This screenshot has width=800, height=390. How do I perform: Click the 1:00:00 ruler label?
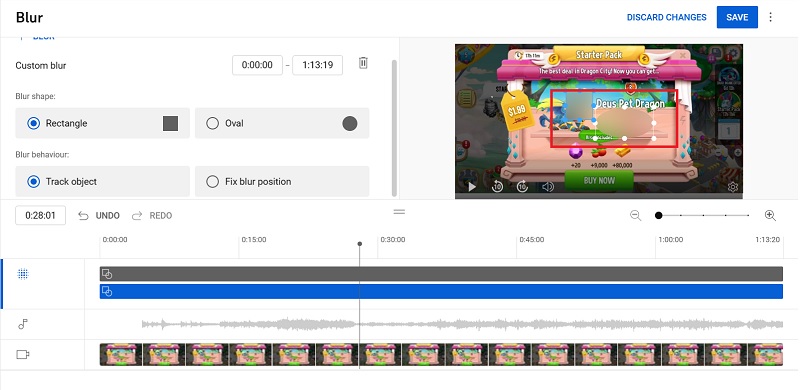670,239
